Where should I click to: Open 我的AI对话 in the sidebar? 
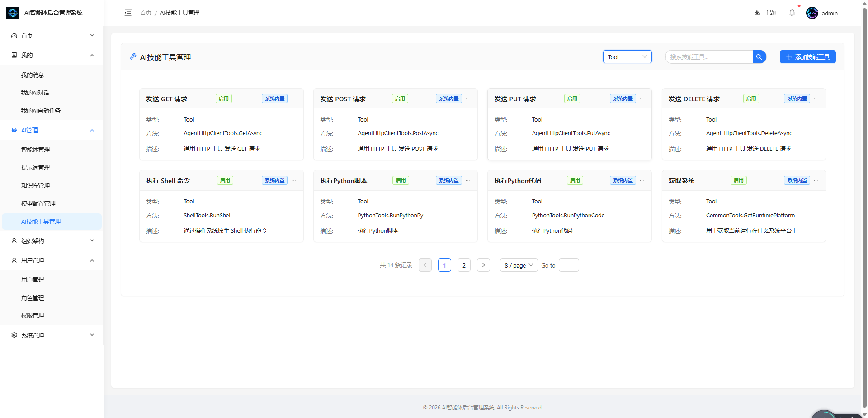52,93
